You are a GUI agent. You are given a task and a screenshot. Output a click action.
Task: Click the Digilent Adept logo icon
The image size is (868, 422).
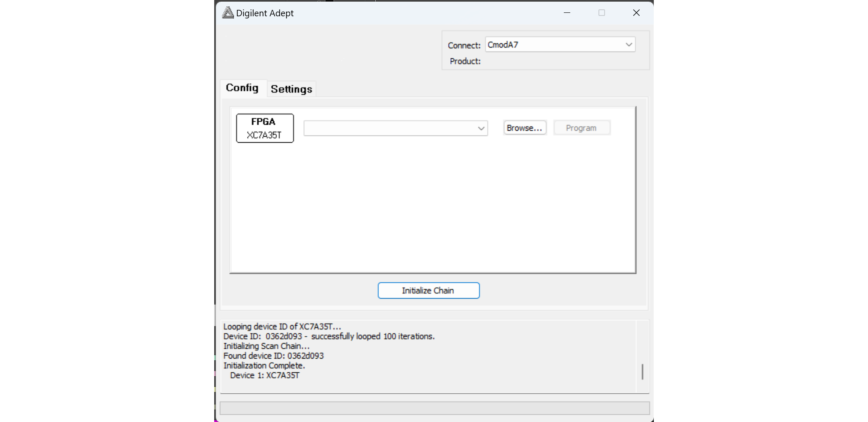(x=227, y=13)
